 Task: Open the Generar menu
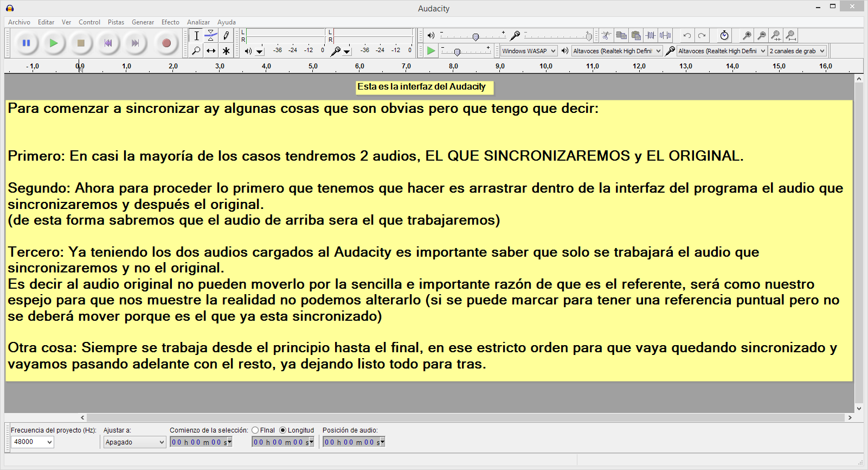coord(143,22)
